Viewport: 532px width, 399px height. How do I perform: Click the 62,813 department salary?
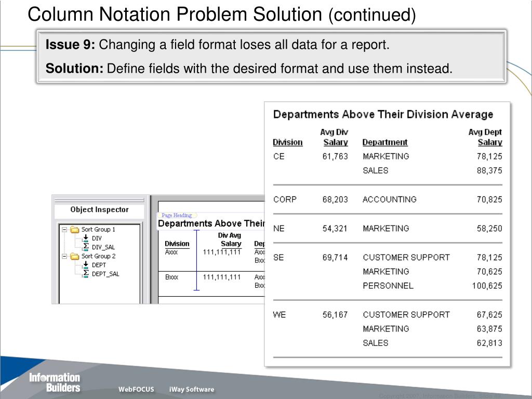click(489, 343)
